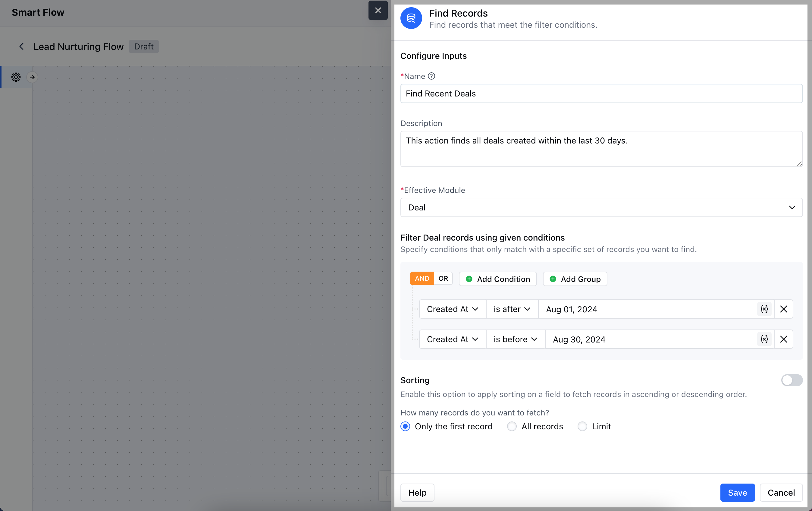Image resolution: width=812 pixels, height=511 pixels.
Task: Open the Created At field dropdown
Action: tap(452, 309)
